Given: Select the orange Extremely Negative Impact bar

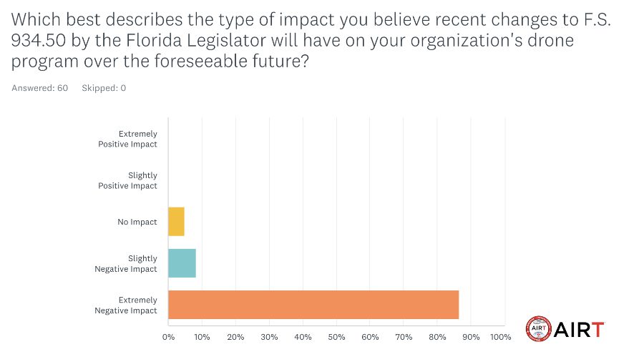Looking at the screenshot, I should click(x=313, y=305).
